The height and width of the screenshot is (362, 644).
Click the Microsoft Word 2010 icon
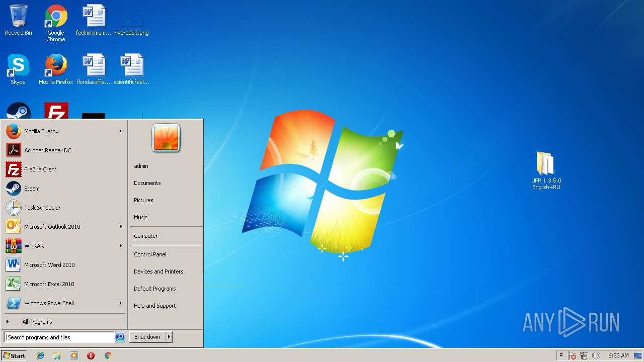14,265
